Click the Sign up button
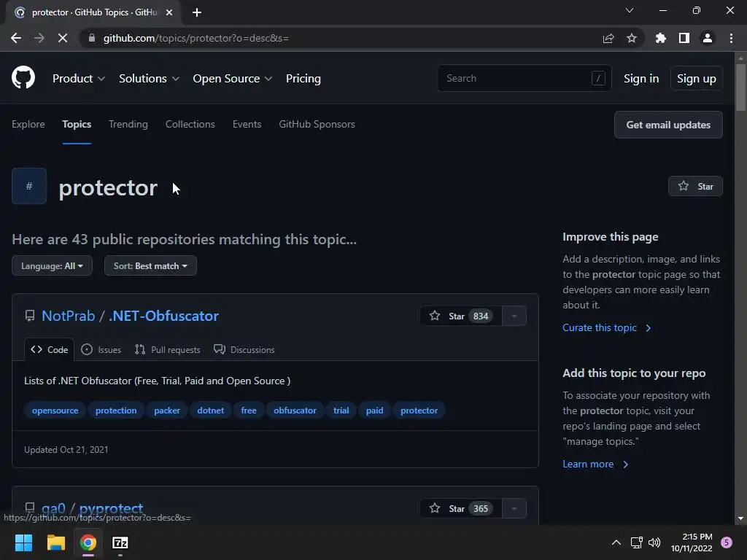 (x=696, y=78)
